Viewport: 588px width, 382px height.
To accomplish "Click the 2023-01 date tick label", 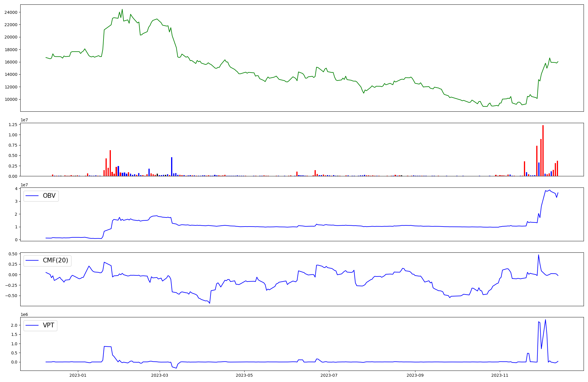I will pos(78,375).
